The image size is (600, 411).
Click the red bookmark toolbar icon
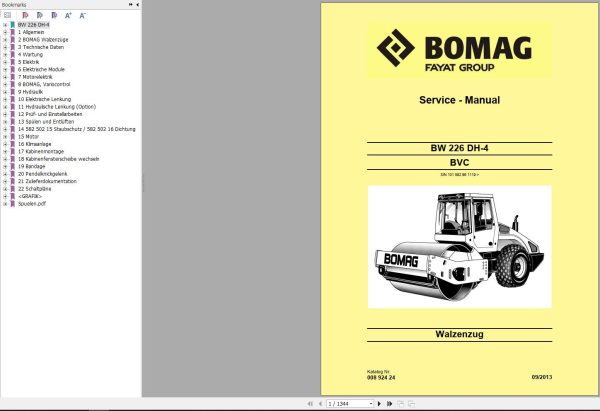25,15
